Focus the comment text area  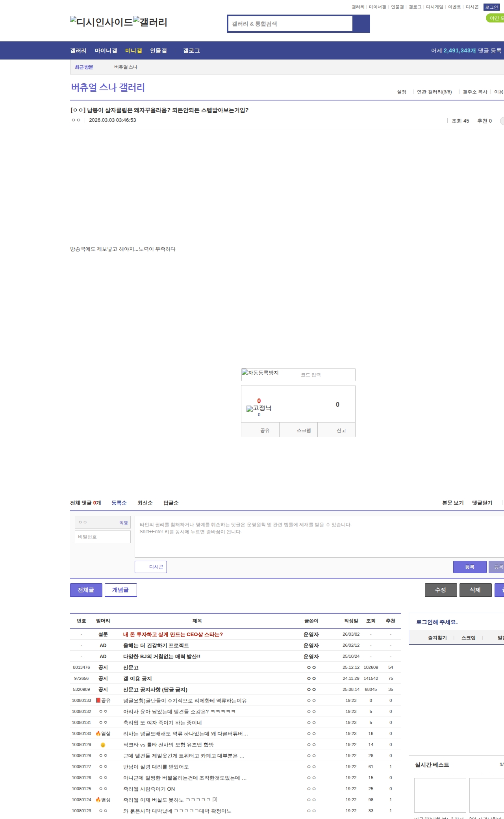coord(319,537)
